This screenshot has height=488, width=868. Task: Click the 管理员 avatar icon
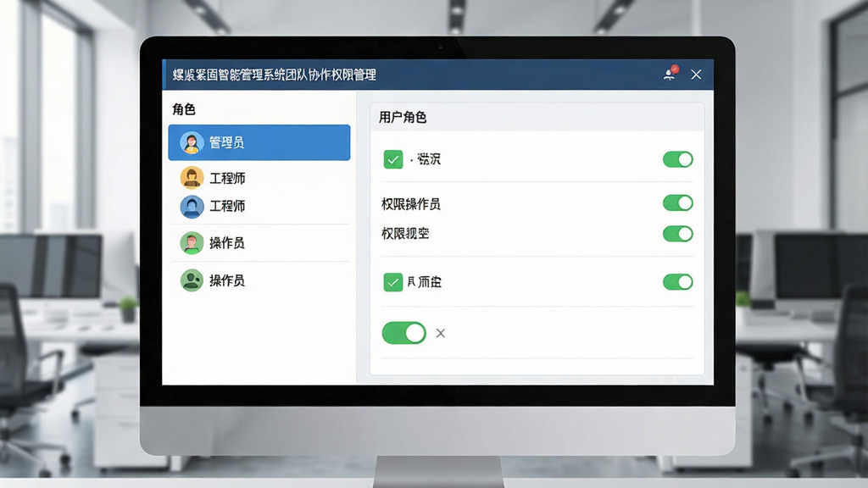coord(192,142)
